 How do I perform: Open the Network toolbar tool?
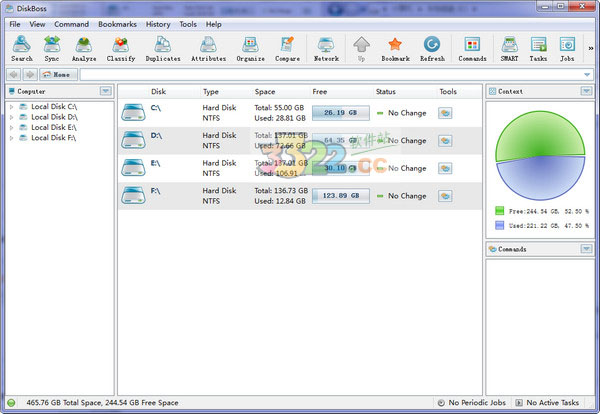[x=326, y=48]
